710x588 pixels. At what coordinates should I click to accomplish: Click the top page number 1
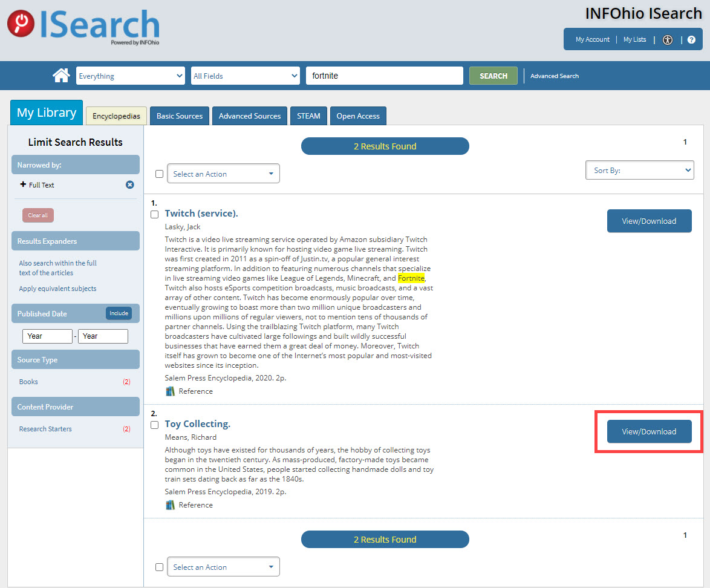point(685,142)
